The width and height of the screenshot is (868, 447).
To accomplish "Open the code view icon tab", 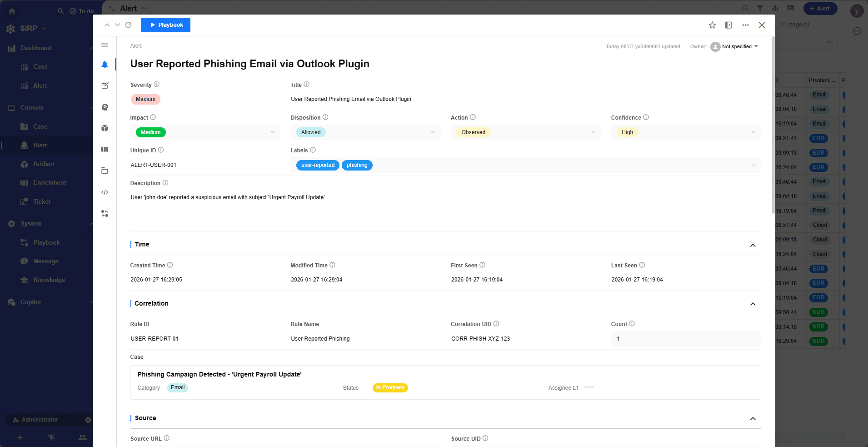I will coord(105,192).
